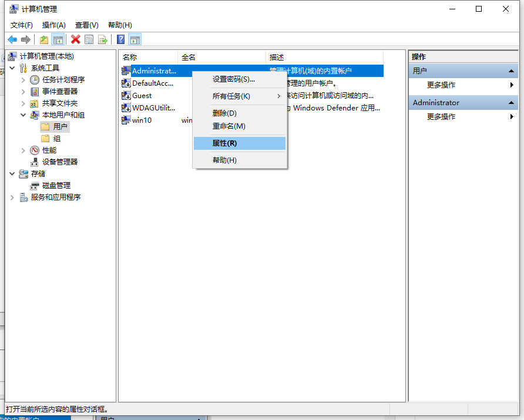The image size is (524, 420).
Task: Choose 设置密码(S)... in the context menu
Action: (233, 79)
